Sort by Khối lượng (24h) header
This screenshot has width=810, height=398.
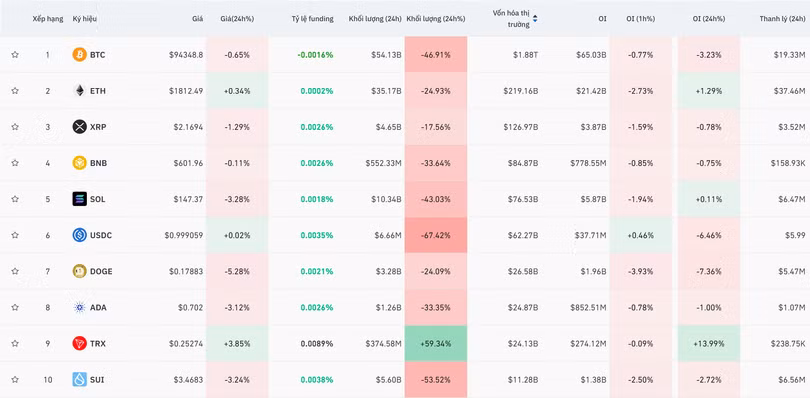click(x=375, y=19)
